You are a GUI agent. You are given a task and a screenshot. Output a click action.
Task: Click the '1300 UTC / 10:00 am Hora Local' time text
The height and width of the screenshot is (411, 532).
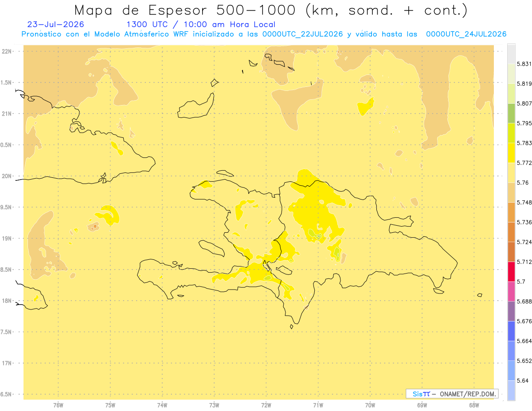(201, 25)
